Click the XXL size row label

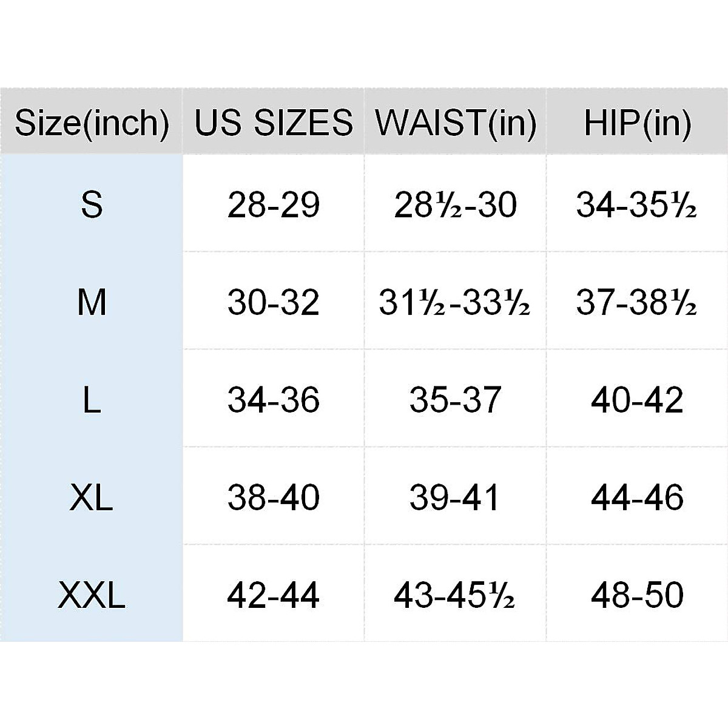click(x=92, y=595)
